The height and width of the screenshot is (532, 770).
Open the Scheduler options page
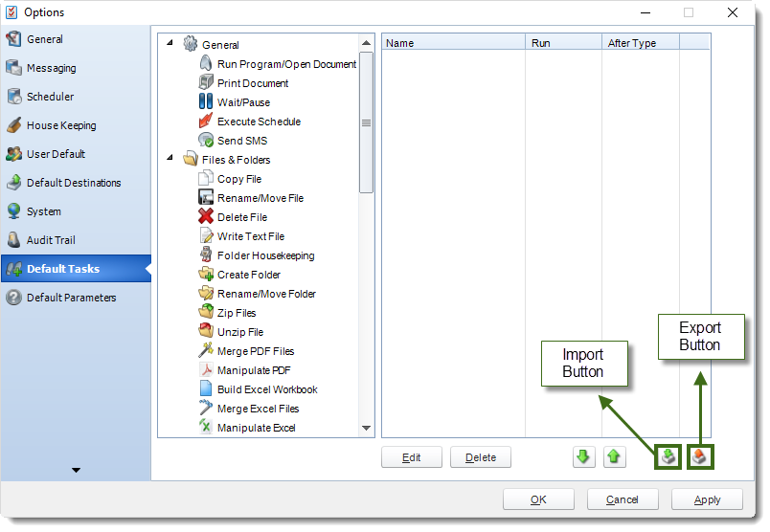[76, 97]
